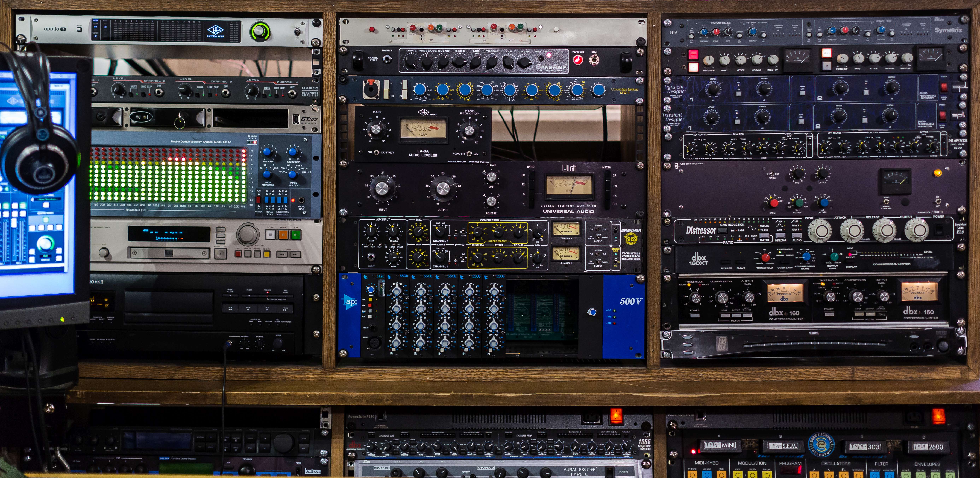980x478 pixels.
Task: Click the 1176LN Attack knob
Action: coord(492,177)
